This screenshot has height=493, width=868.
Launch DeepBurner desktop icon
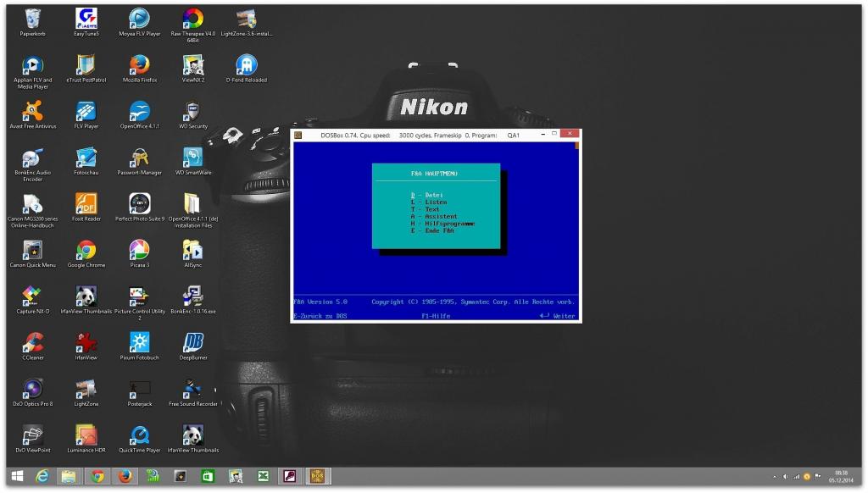tap(193, 345)
